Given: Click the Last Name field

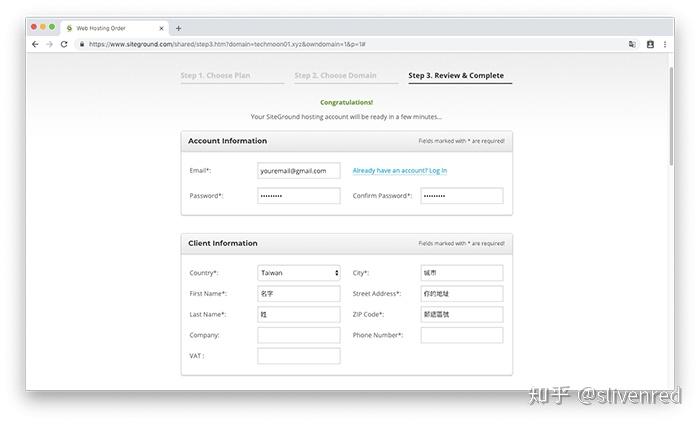Looking at the screenshot, I should coord(299,314).
